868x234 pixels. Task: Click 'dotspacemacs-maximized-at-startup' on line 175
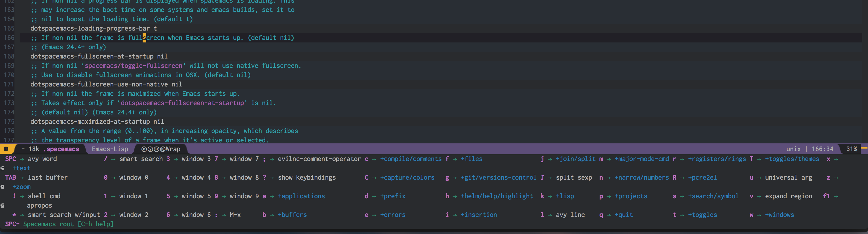90,122
